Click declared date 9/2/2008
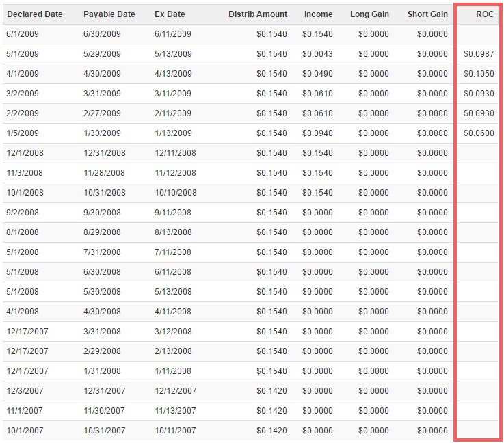 click(x=23, y=213)
